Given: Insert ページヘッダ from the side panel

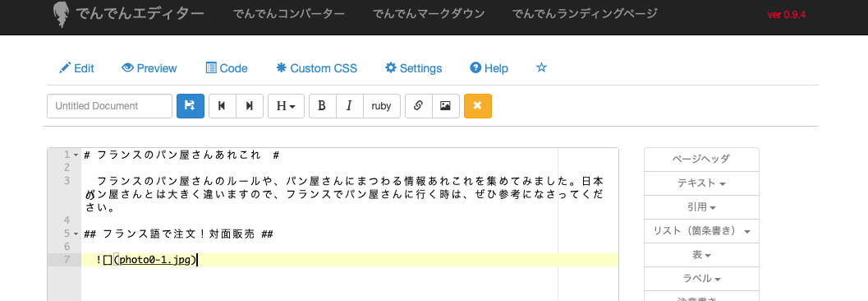Looking at the screenshot, I should click(x=701, y=159).
